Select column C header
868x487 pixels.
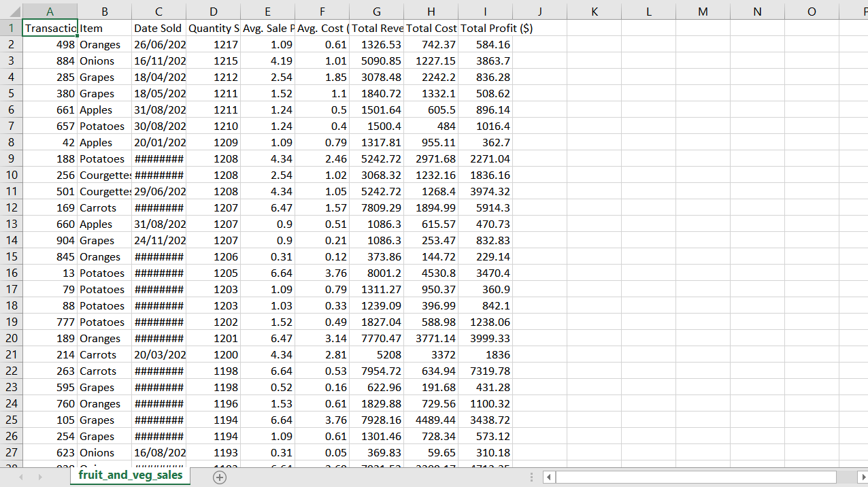coord(158,12)
